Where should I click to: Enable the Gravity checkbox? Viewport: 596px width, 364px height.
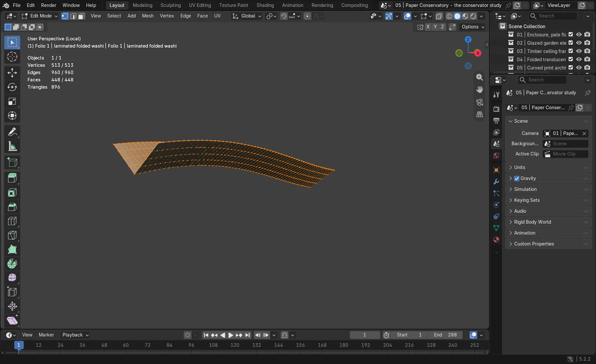click(x=517, y=178)
